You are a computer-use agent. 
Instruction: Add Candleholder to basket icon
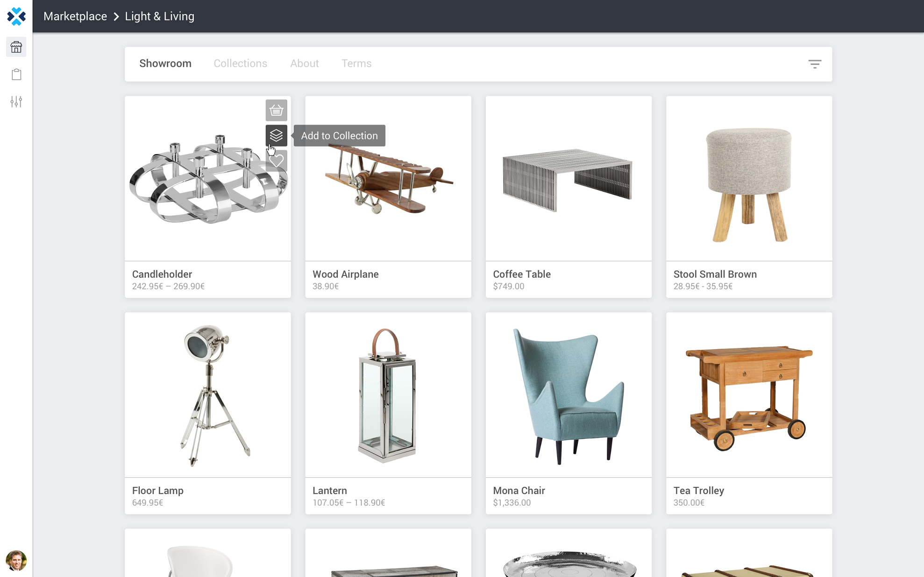(277, 111)
